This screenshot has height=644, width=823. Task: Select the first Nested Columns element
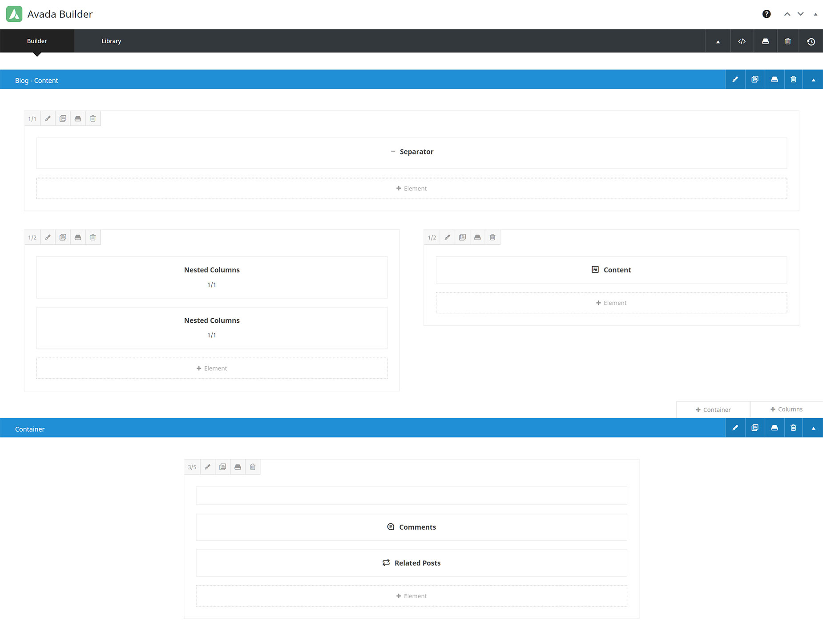point(212,277)
